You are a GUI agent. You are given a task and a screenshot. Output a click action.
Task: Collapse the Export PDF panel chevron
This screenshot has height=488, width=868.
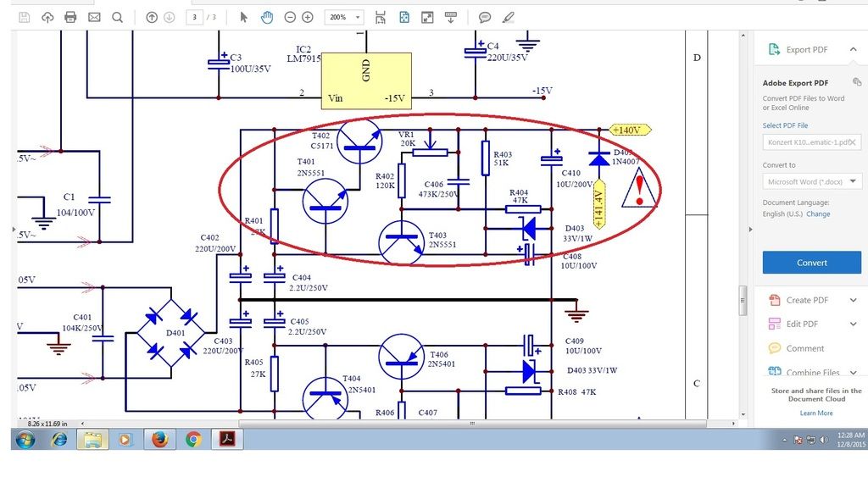click(853, 49)
